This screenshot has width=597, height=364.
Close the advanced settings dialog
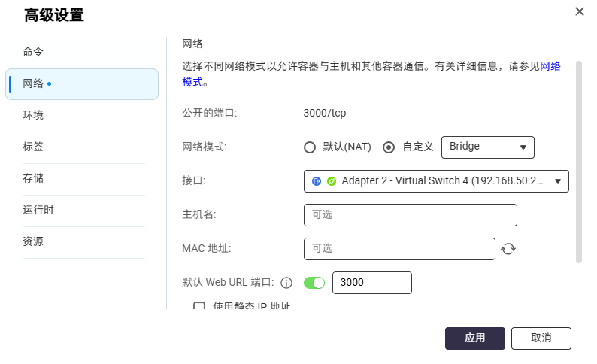[x=579, y=11]
